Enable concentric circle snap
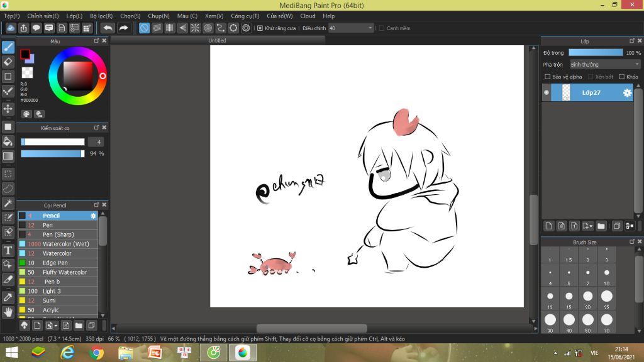 click(x=208, y=28)
